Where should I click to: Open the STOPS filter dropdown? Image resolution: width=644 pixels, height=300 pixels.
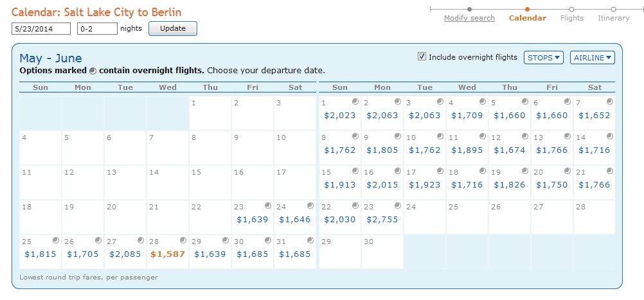pos(544,58)
